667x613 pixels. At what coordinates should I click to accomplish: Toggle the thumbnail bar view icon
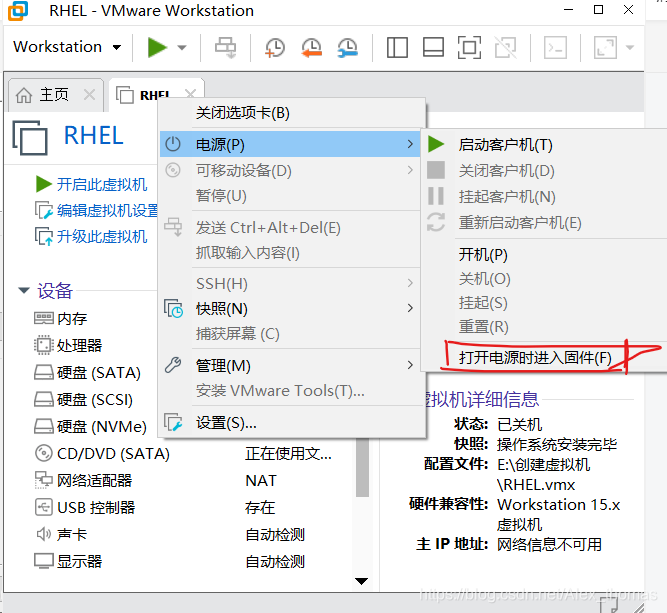pos(433,47)
